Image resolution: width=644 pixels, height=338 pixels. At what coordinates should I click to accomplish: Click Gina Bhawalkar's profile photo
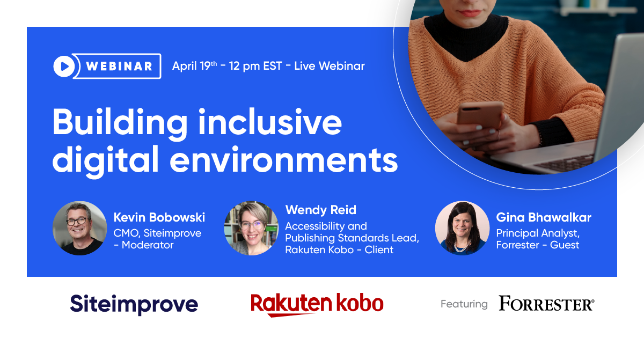463,228
